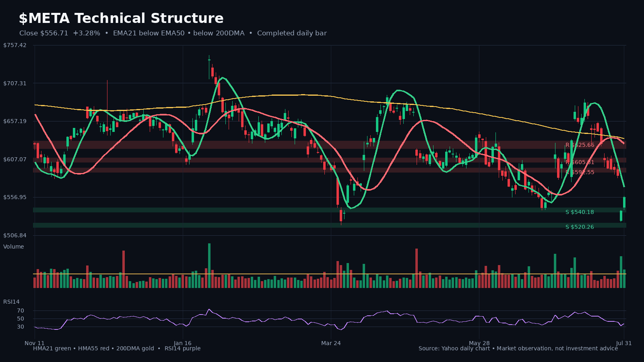This screenshot has width=644, height=362.
Task: Select the "May 28" date axis label
Action: pos(479,343)
